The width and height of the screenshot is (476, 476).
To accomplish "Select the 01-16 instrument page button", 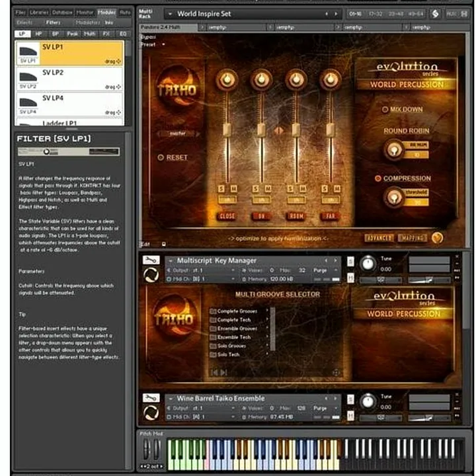I will coord(355,14).
